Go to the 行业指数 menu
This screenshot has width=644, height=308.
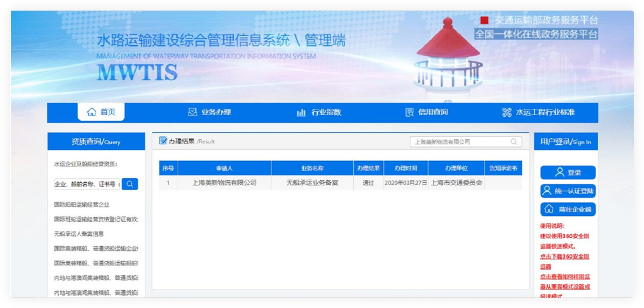[x=319, y=112]
